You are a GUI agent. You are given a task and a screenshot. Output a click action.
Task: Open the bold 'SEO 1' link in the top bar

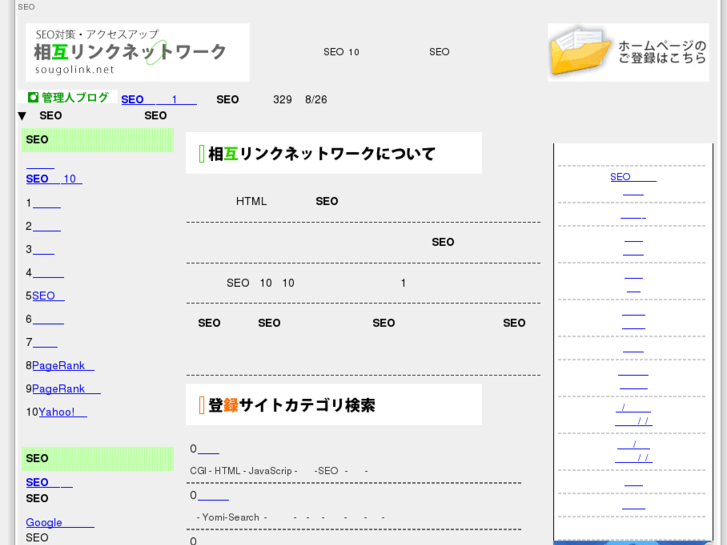point(158,100)
